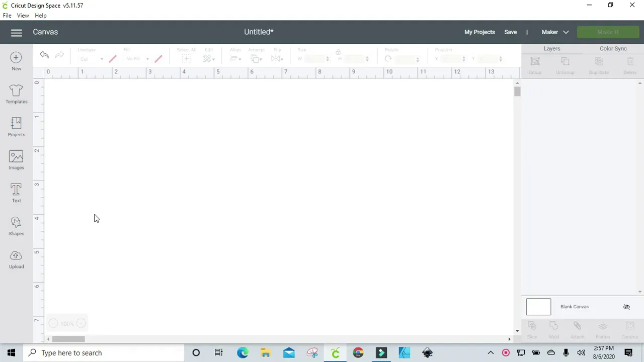Open File Explorer from the taskbar
Viewport: 644px width, 362px height.
[266, 353]
